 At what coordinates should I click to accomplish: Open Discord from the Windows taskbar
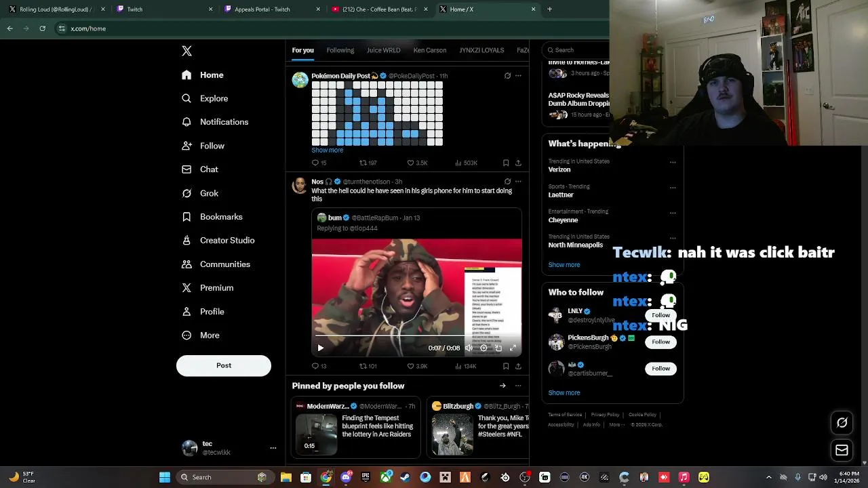[x=346, y=477]
